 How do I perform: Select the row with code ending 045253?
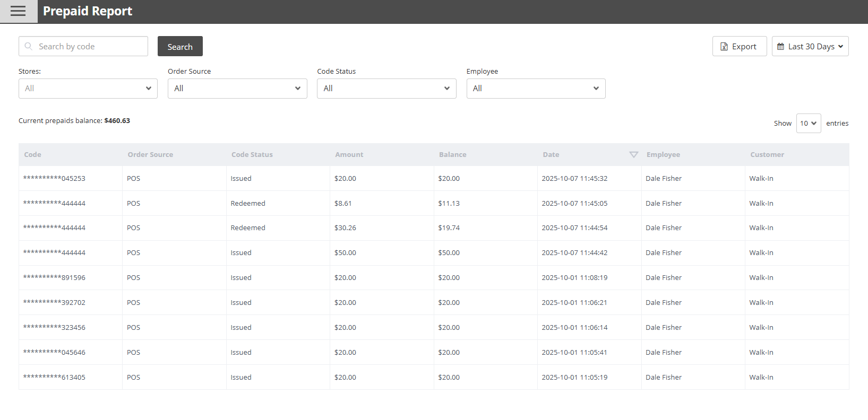pos(54,179)
